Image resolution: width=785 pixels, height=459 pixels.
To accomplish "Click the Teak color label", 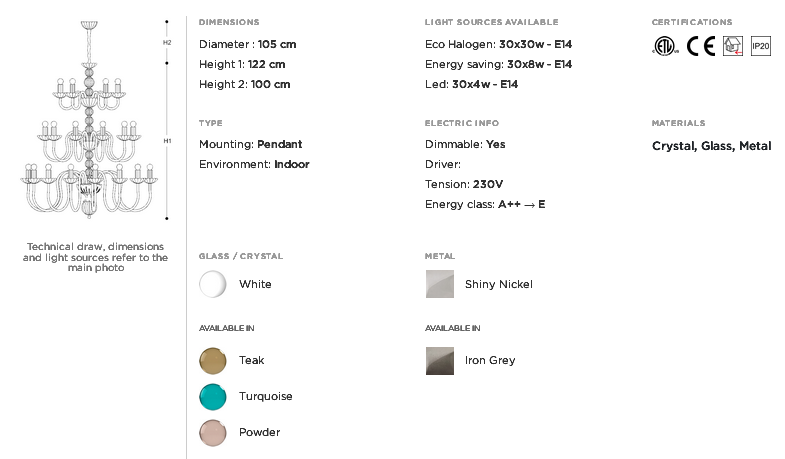I will coord(251,360).
